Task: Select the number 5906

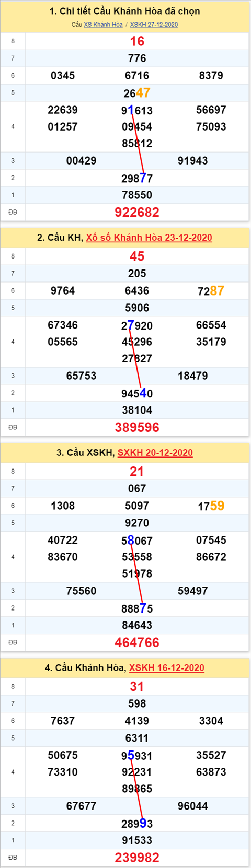Action: [137, 308]
